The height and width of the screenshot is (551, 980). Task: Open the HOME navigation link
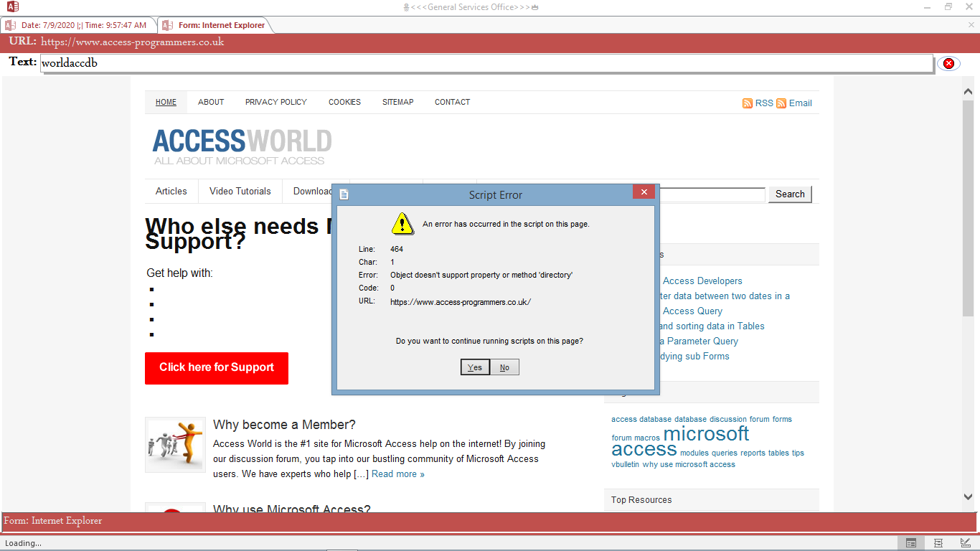point(166,102)
